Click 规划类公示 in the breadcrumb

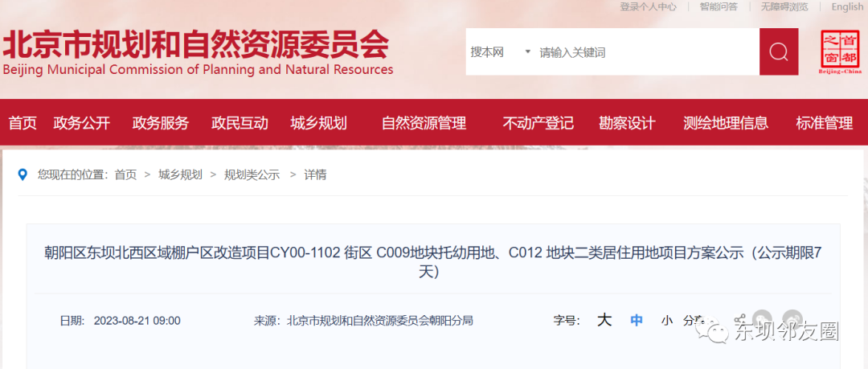click(252, 174)
